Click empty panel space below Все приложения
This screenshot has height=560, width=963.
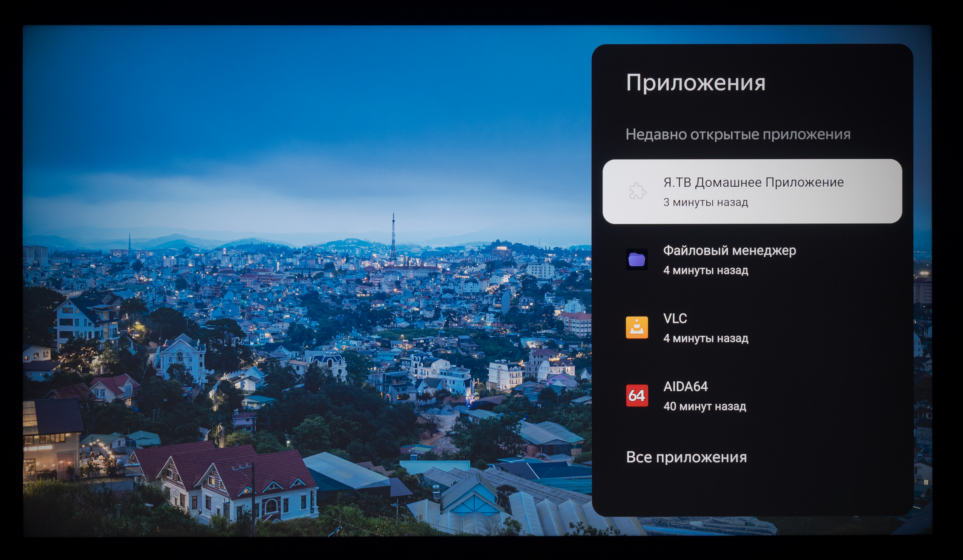[751, 493]
